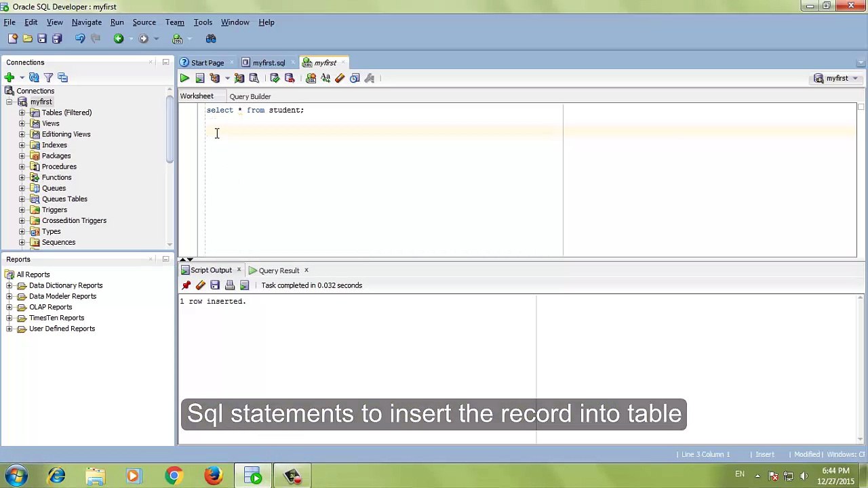Image resolution: width=868 pixels, height=488 pixels.
Task: Open the Explain Plan dropdown arrow
Action: pyautogui.click(x=227, y=79)
